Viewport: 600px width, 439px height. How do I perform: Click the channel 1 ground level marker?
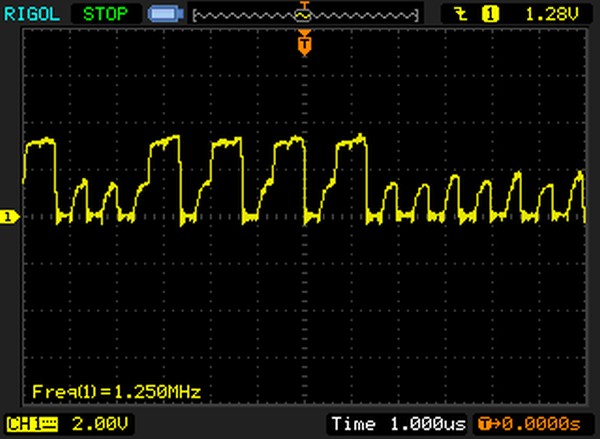8,216
